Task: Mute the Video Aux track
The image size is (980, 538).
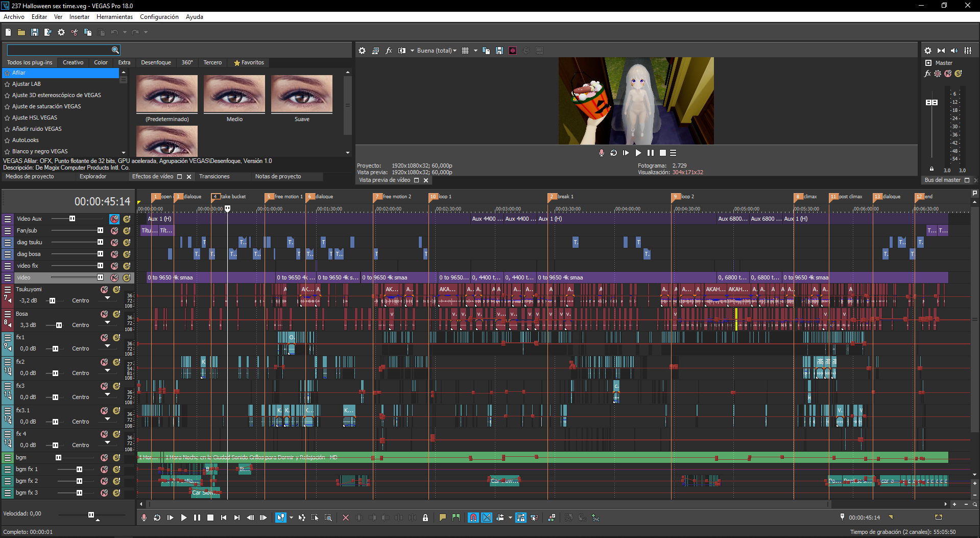Action: (114, 219)
